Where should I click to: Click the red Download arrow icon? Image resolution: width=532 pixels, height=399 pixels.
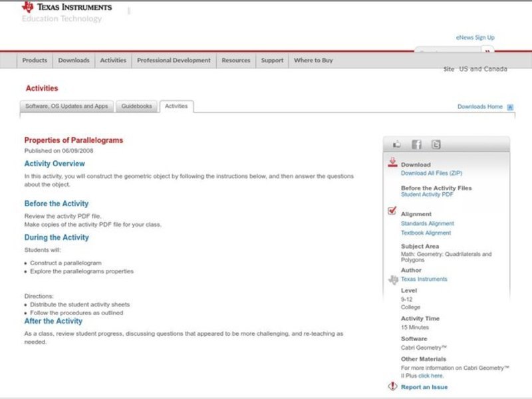[x=392, y=162]
